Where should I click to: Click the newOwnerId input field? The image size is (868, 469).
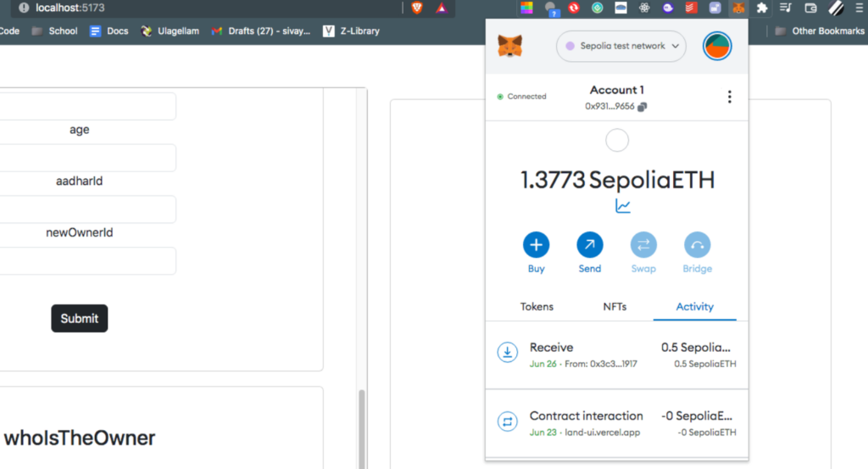(86, 261)
